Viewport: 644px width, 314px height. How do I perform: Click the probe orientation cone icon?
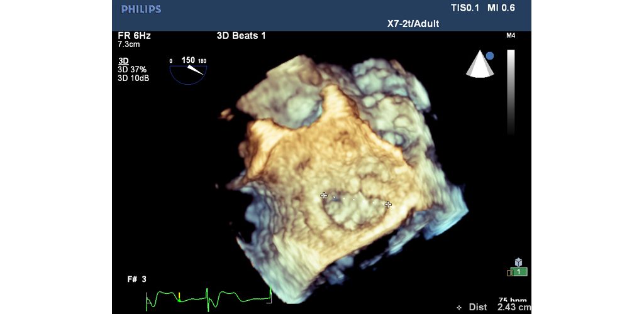479,64
